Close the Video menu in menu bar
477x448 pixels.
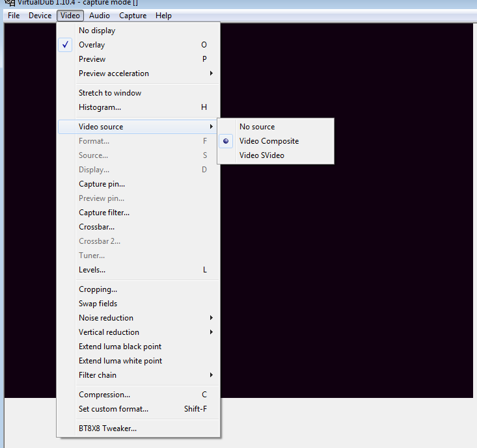pyautogui.click(x=70, y=16)
